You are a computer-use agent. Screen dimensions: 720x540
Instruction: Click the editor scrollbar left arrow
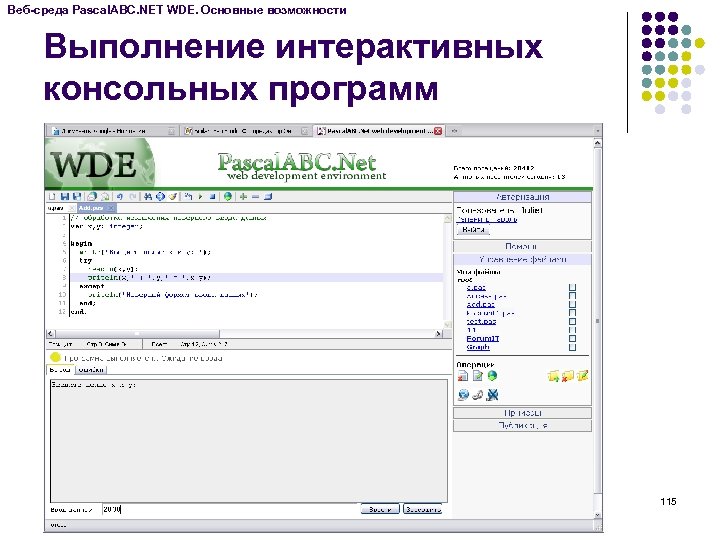pyautogui.click(x=51, y=334)
